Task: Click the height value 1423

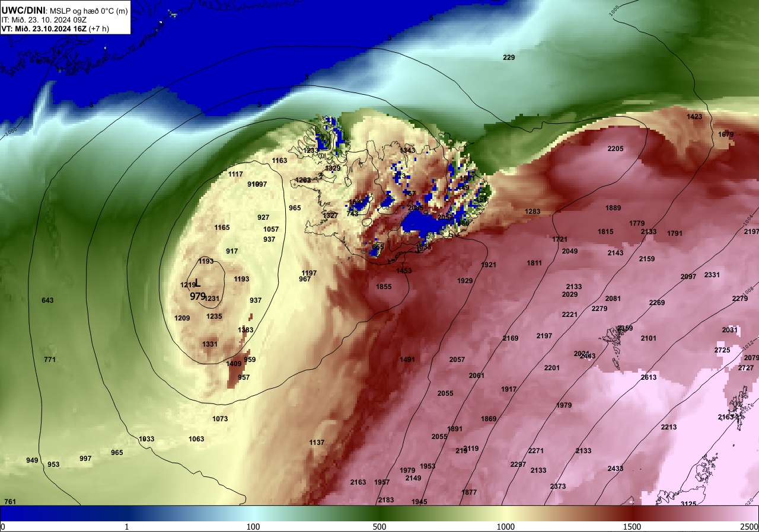Action: 694,117
